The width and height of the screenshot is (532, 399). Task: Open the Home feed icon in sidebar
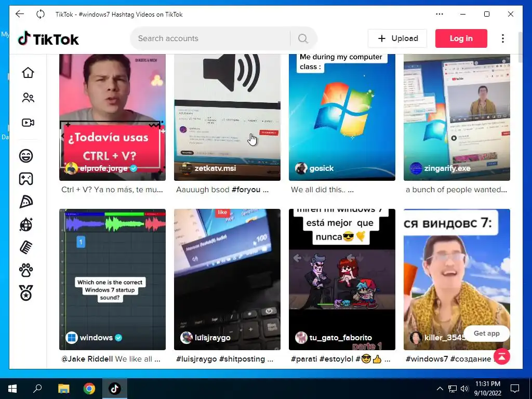(x=28, y=72)
